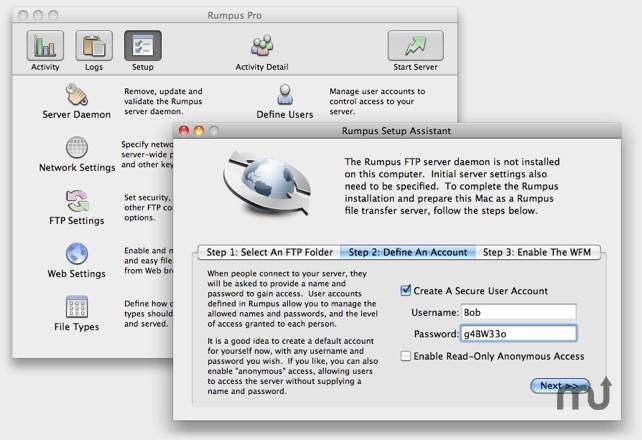Image resolution: width=642 pixels, height=440 pixels.
Task: Open Server Daemon setup icon
Action: 77,95
